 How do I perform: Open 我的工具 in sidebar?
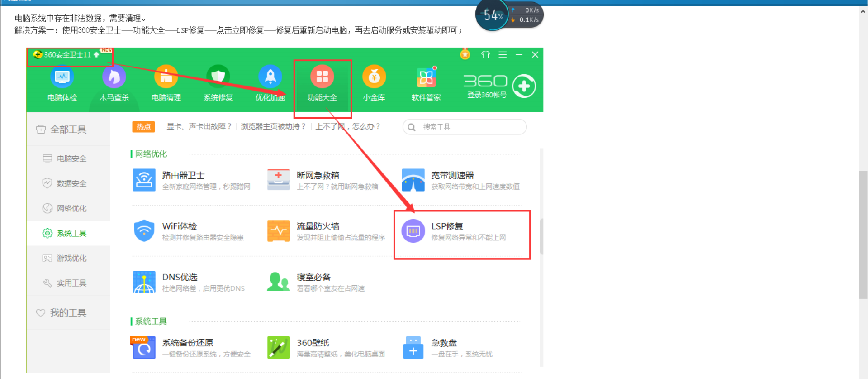click(68, 313)
